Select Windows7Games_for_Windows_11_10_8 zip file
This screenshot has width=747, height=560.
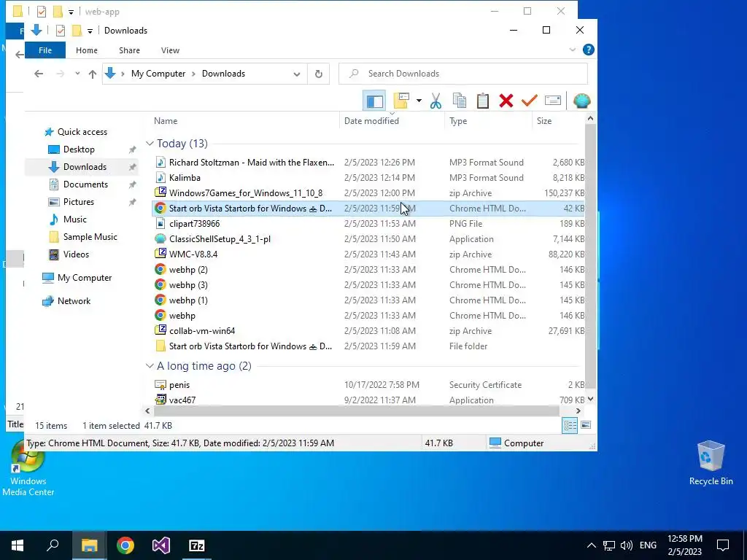[x=368, y=192]
